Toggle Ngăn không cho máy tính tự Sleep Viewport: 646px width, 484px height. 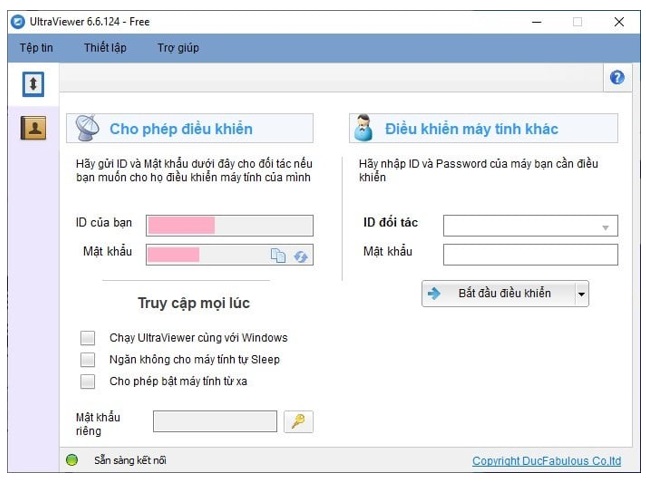click(x=88, y=359)
